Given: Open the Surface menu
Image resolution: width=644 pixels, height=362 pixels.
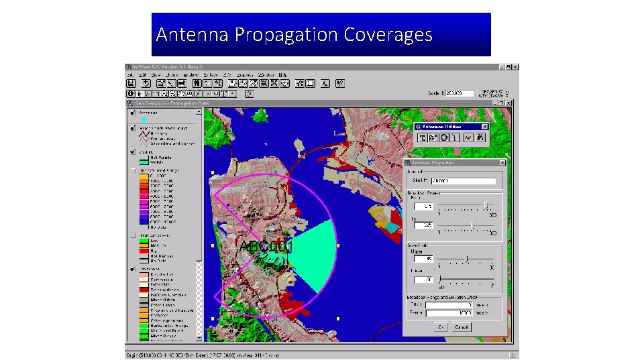Looking at the screenshot, I should click(211, 75).
